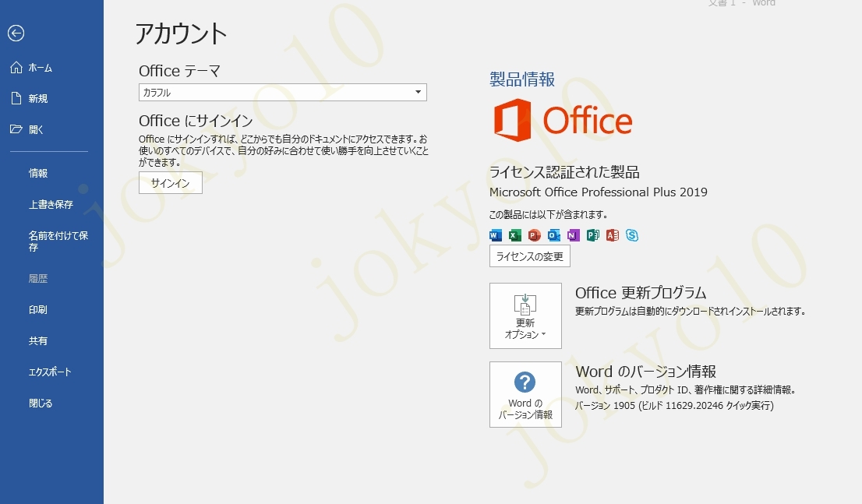Select エクスポート in the sidebar
The height and width of the screenshot is (504, 862).
click(51, 372)
